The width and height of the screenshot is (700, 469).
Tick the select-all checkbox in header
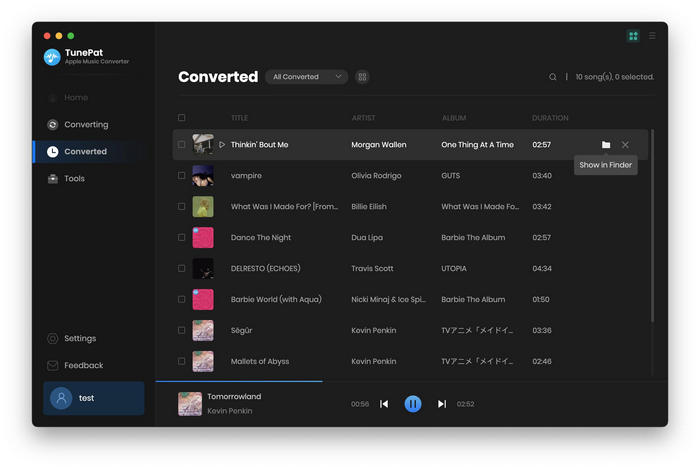click(181, 118)
